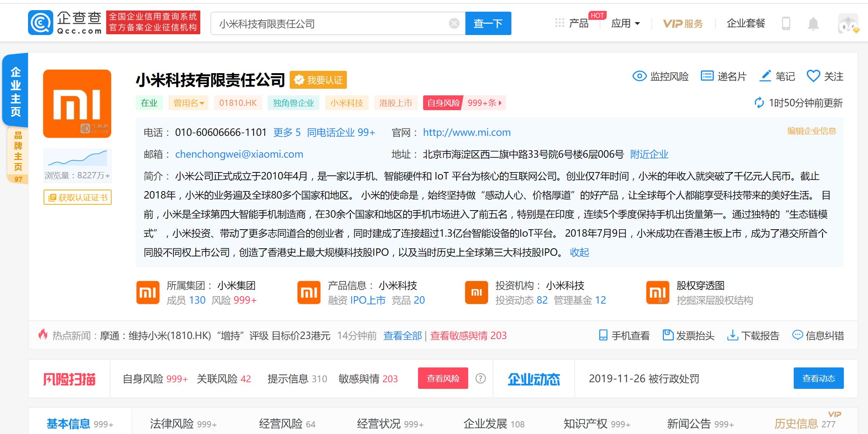
Task: Click the company name search field
Action: point(331,24)
